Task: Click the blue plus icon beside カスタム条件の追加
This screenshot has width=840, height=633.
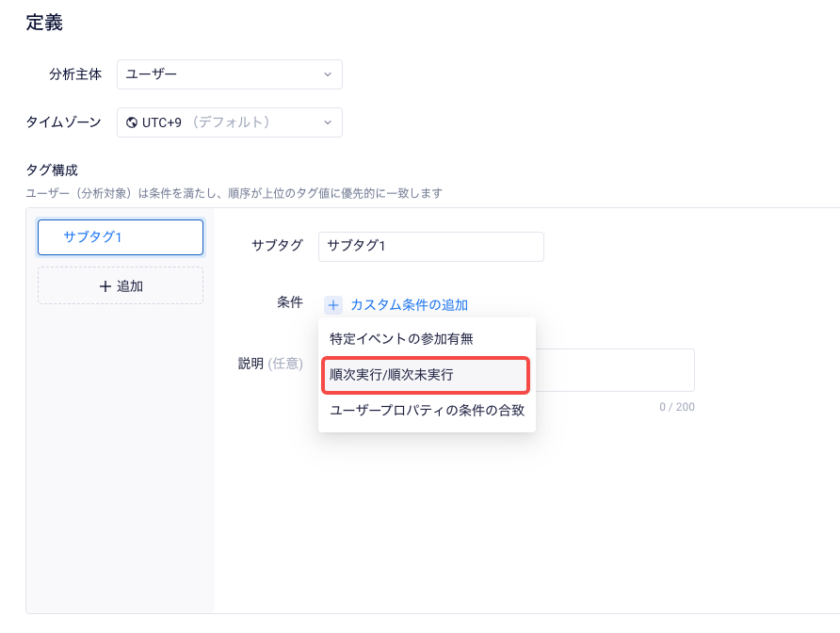Action: (333, 305)
